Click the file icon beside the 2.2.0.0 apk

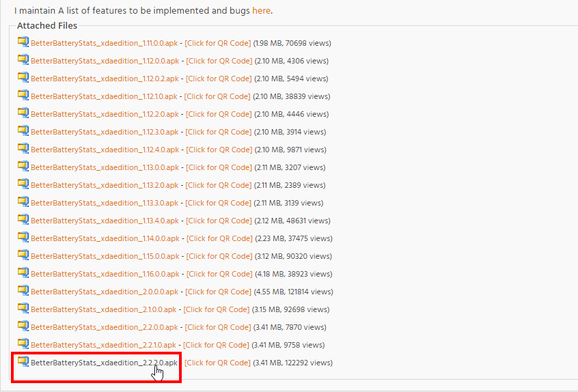[23, 326]
